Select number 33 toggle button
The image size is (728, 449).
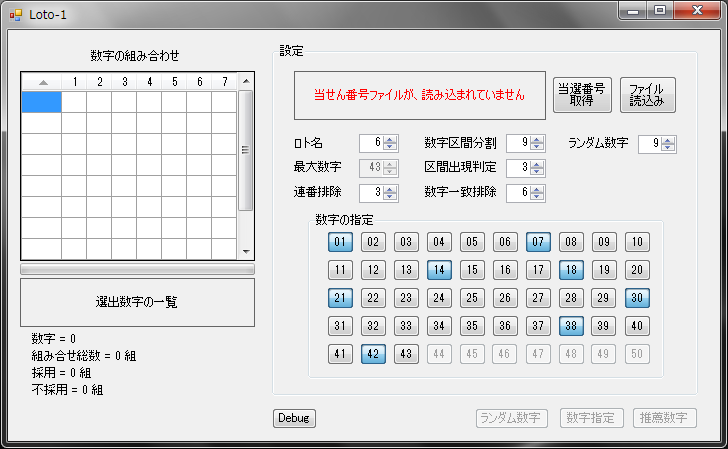click(x=406, y=326)
